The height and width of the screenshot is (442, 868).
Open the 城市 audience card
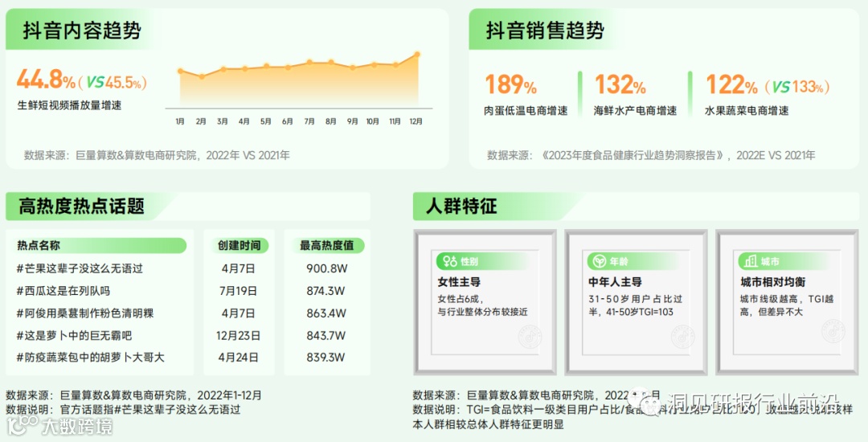click(x=787, y=303)
